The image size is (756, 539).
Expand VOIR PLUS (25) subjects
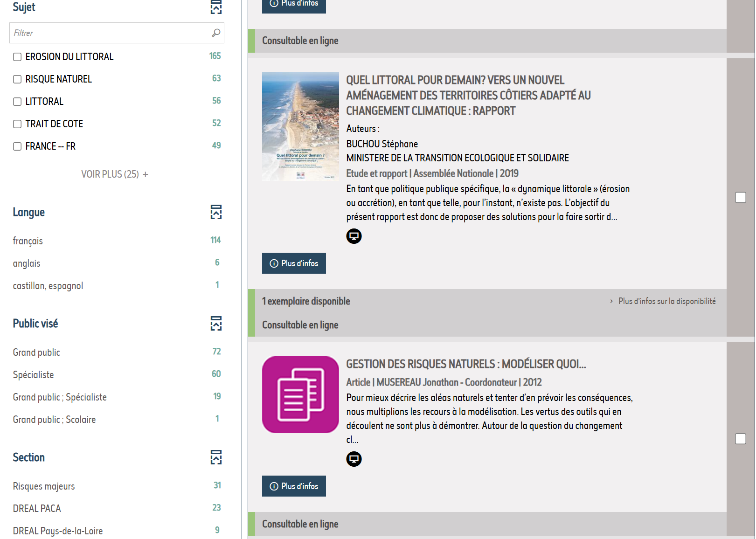[x=115, y=174]
